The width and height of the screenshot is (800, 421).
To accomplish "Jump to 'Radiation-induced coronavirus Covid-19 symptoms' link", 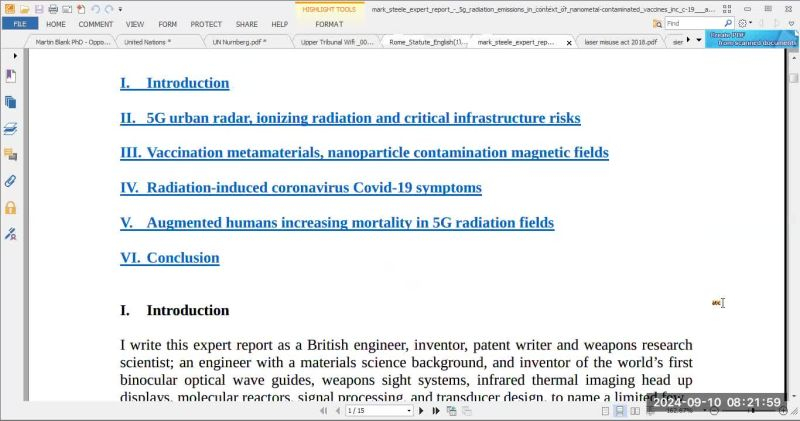I will pyautogui.click(x=313, y=187).
